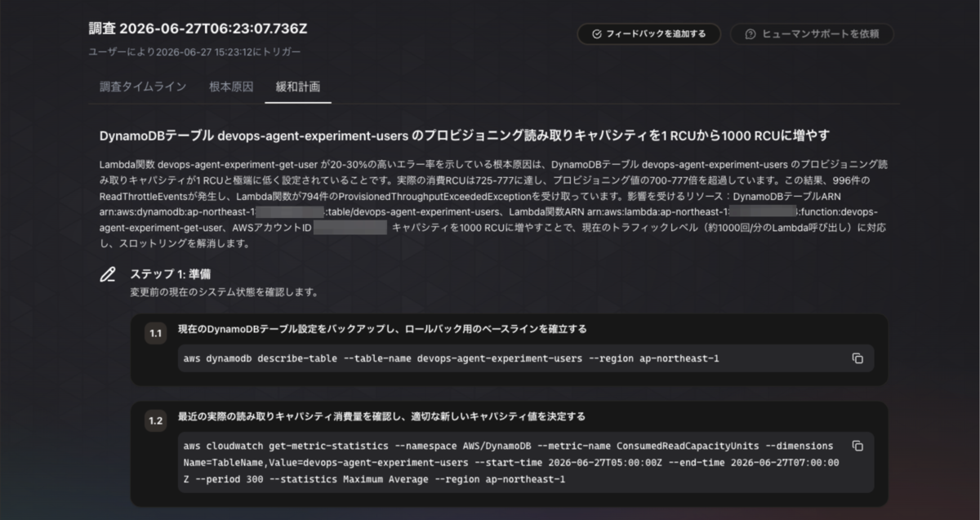The width and height of the screenshot is (980, 520).
Task: Click the 1.1 step number badge
Action: [x=155, y=334]
